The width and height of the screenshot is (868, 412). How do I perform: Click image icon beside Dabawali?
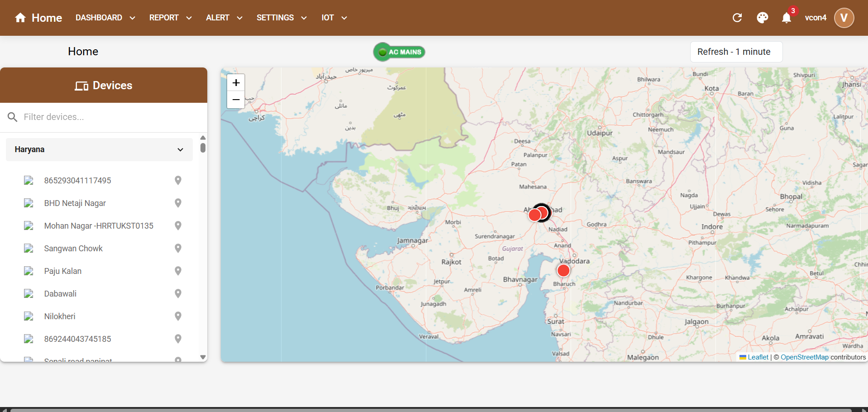tap(29, 294)
